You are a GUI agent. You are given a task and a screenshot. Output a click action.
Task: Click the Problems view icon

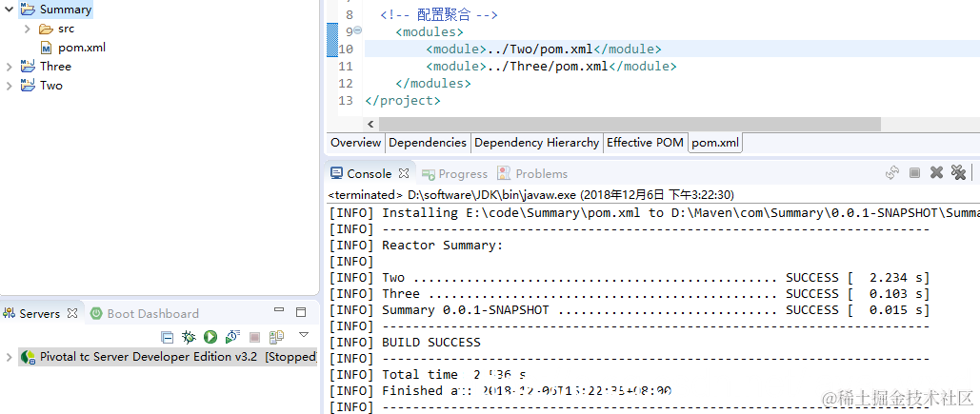click(503, 173)
